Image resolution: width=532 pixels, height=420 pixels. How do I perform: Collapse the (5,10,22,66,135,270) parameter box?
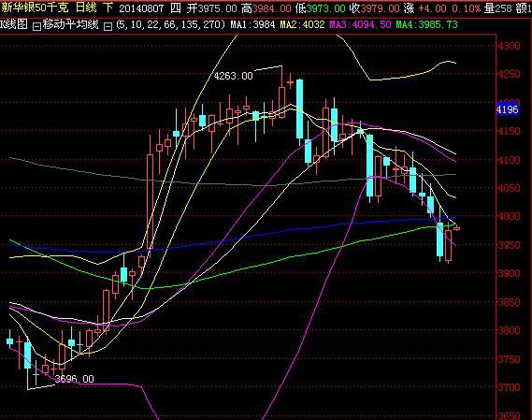point(108,26)
